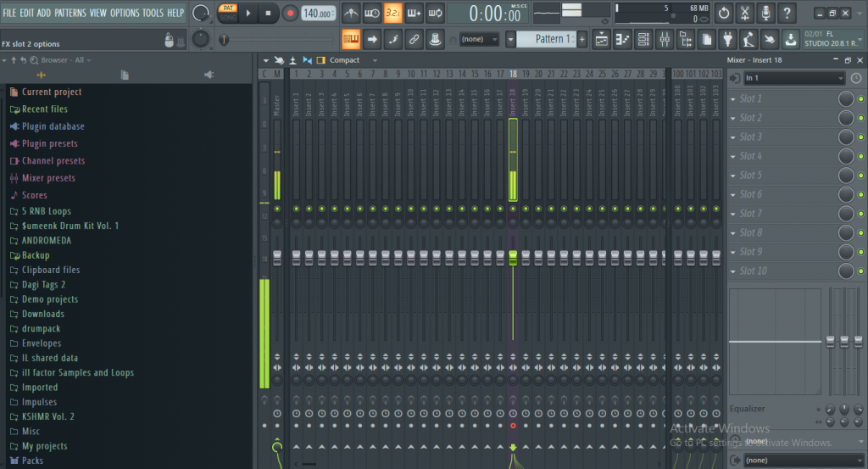Open the touch controller hand icon
The image size is (868, 469).
(x=770, y=39)
